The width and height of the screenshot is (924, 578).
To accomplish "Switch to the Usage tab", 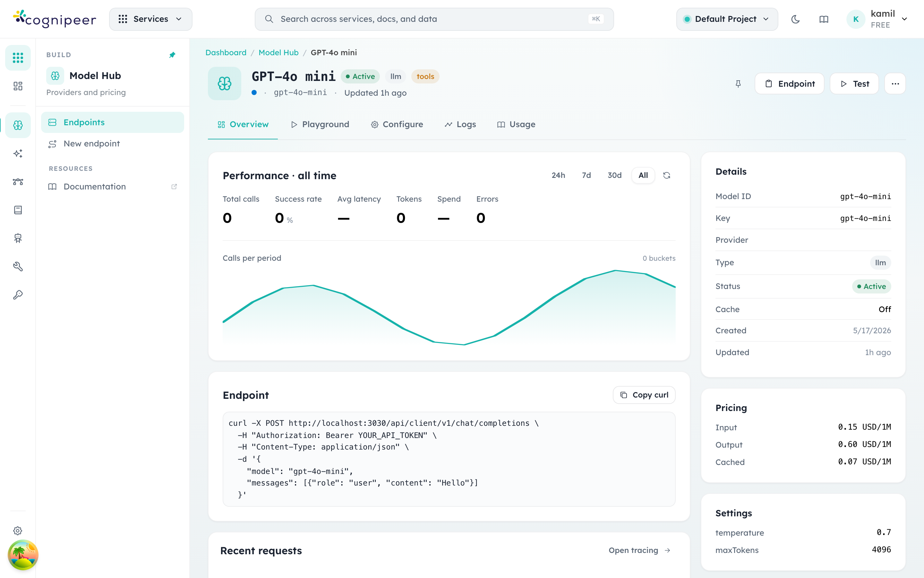I will click(x=517, y=125).
